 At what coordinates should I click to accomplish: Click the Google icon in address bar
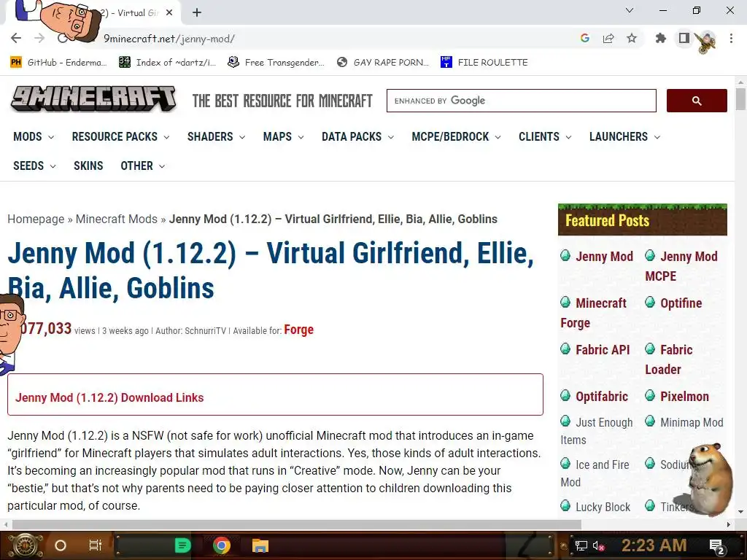point(585,39)
